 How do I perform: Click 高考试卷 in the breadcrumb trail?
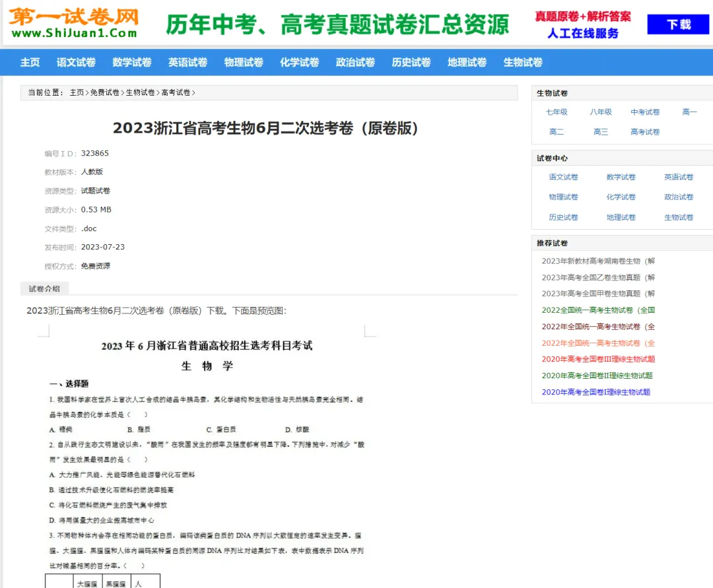click(x=176, y=92)
